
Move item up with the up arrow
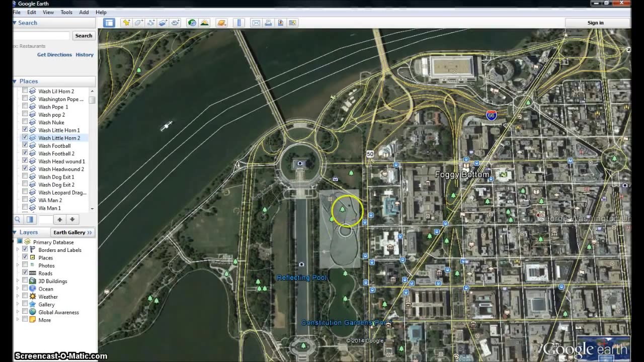60,219
